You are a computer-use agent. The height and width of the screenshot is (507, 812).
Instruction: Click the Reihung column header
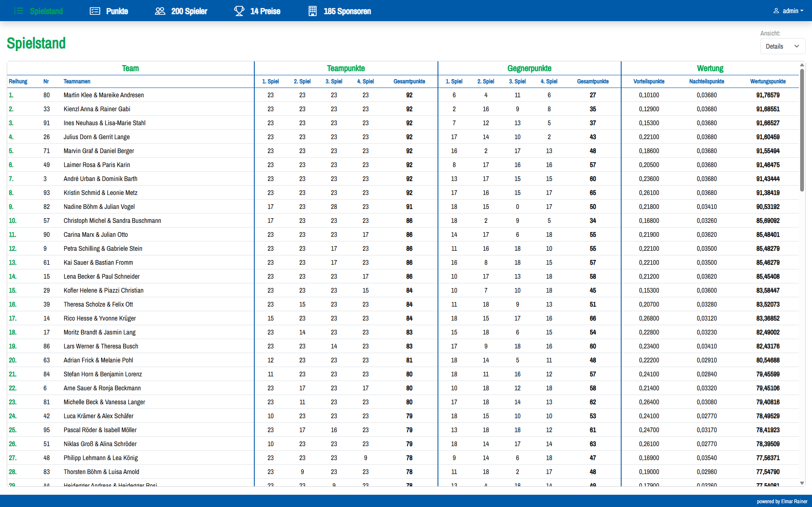18,81
